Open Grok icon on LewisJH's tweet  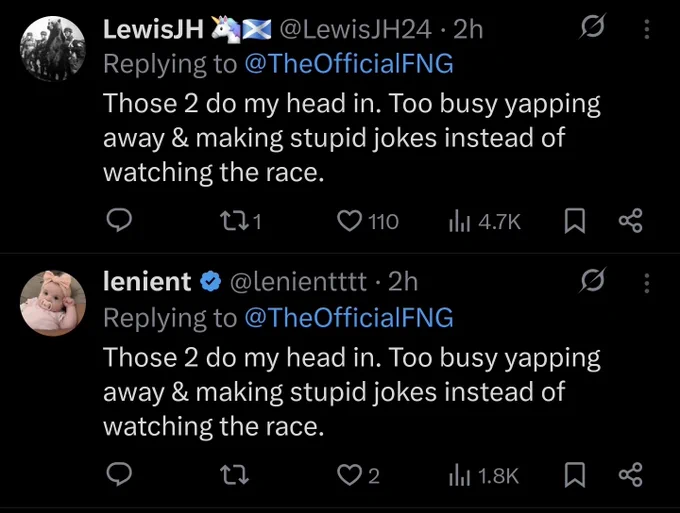click(592, 26)
